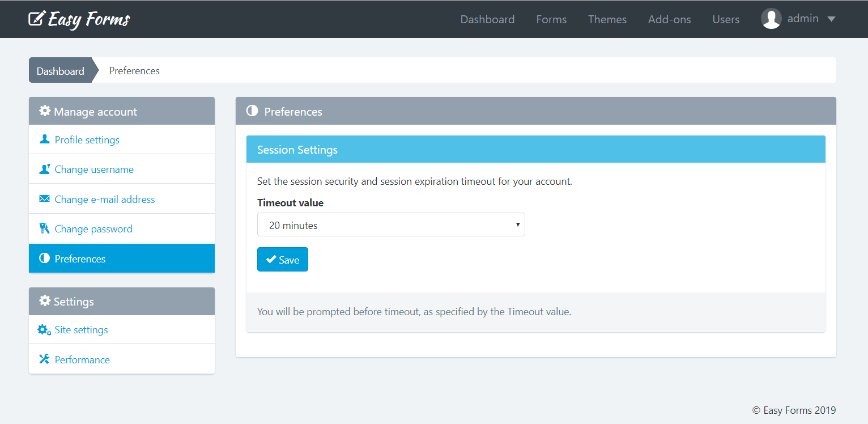Open the Themes menu

click(607, 19)
